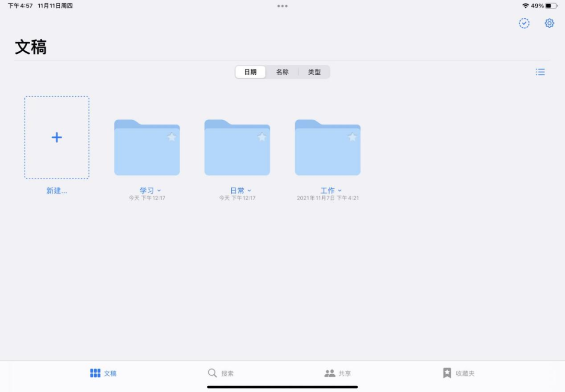Switch sorting to 类型

pos(314,72)
